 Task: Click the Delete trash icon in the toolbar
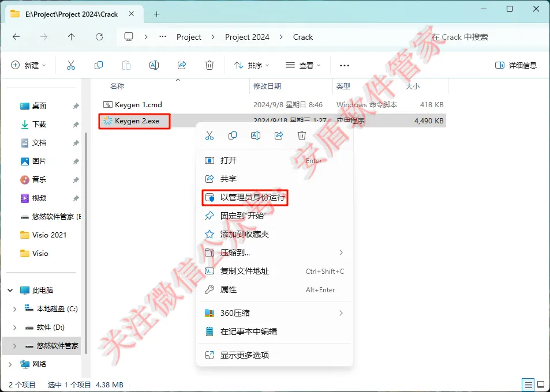209,65
